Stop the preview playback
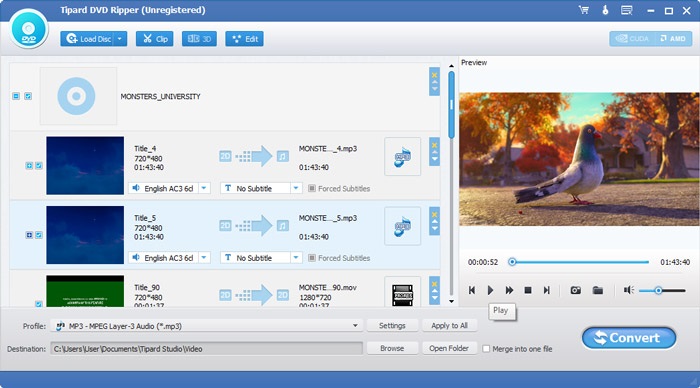The image size is (700, 388). 528,290
